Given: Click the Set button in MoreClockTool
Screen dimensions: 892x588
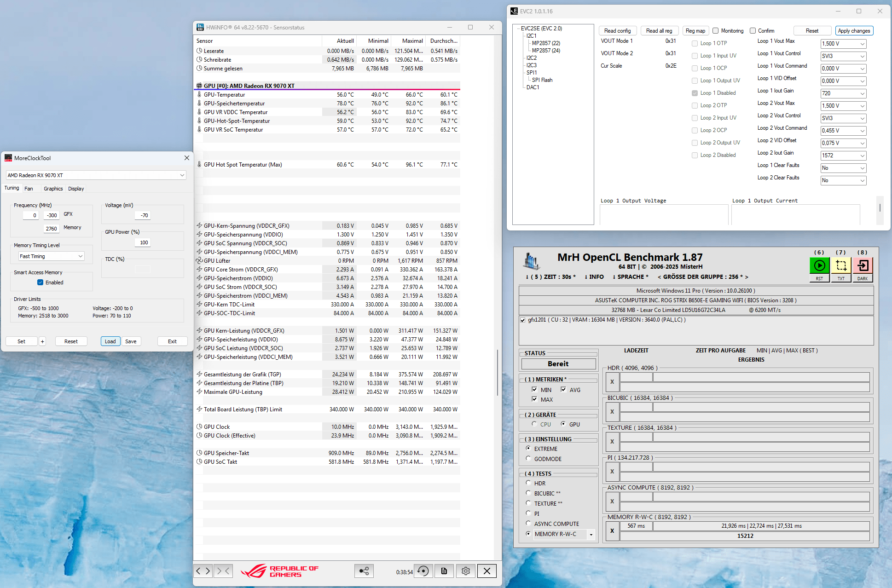Looking at the screenshot, I should (x=21, y=341).
